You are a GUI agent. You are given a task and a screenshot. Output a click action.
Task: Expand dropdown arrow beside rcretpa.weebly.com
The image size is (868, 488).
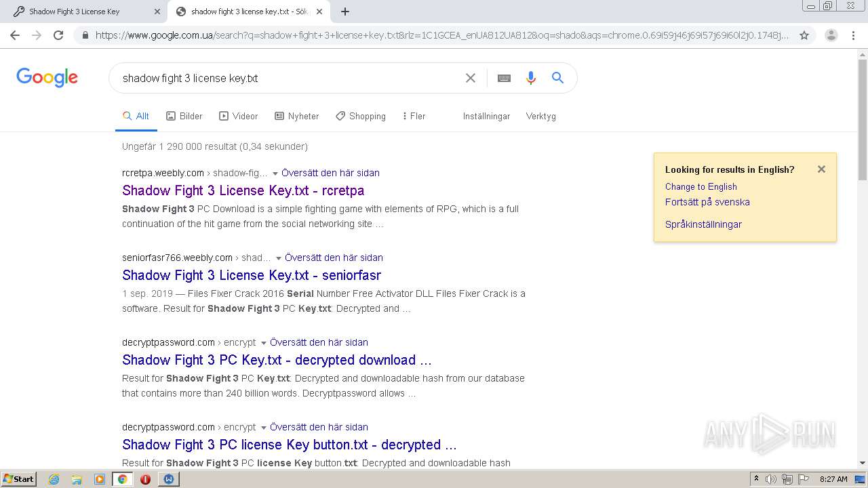(275, 174)
